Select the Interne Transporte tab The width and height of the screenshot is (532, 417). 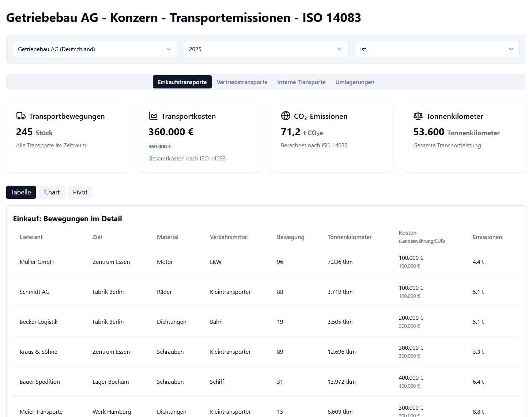pos(301,82)
